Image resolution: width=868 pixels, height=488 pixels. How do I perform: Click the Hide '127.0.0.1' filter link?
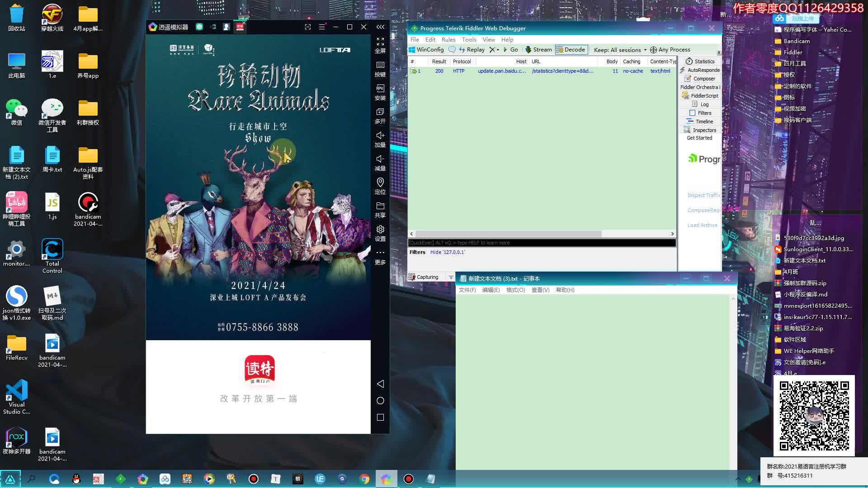tap(447, 252)
